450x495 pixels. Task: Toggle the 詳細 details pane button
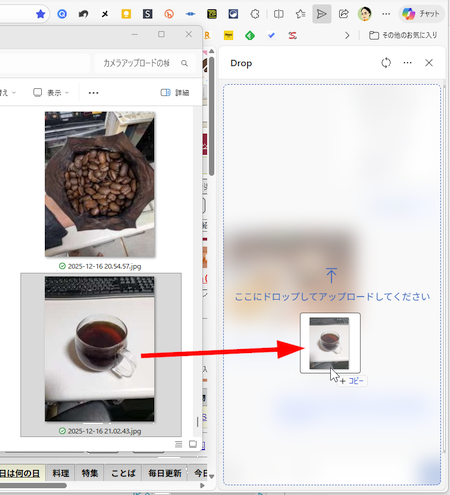[x=175, y=93]
